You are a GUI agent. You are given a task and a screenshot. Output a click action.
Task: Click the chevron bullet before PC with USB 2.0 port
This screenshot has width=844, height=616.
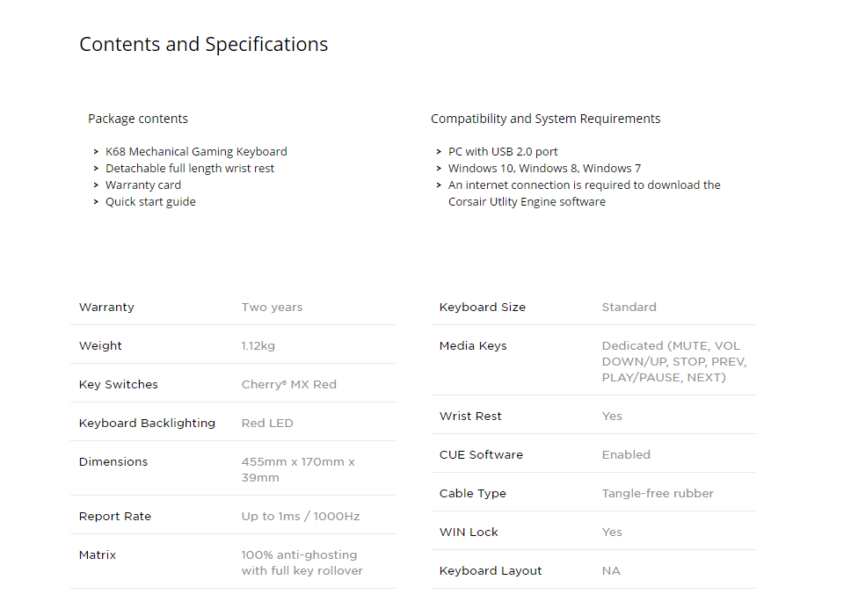pyautogui.click(x=439, y=152)
